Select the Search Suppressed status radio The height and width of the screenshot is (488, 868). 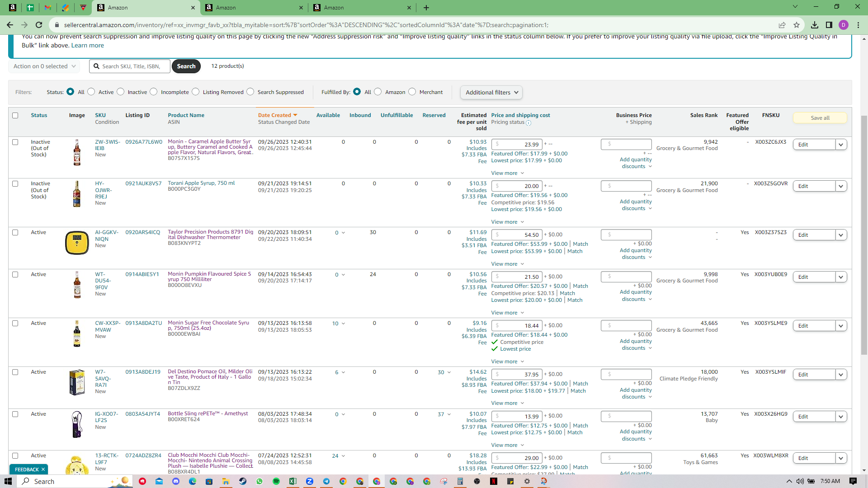250,92
